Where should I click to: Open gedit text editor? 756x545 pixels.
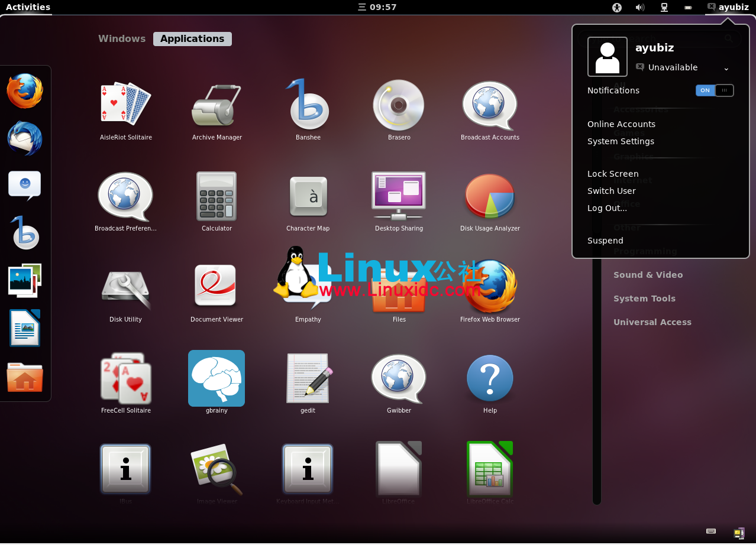[x=308, y=378]
